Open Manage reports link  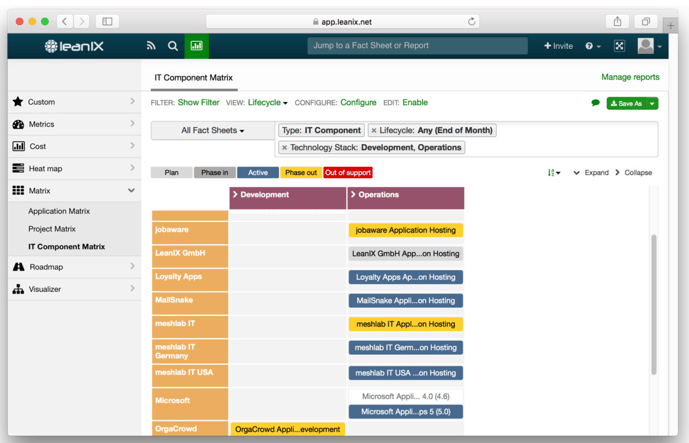tap(630, 77)
